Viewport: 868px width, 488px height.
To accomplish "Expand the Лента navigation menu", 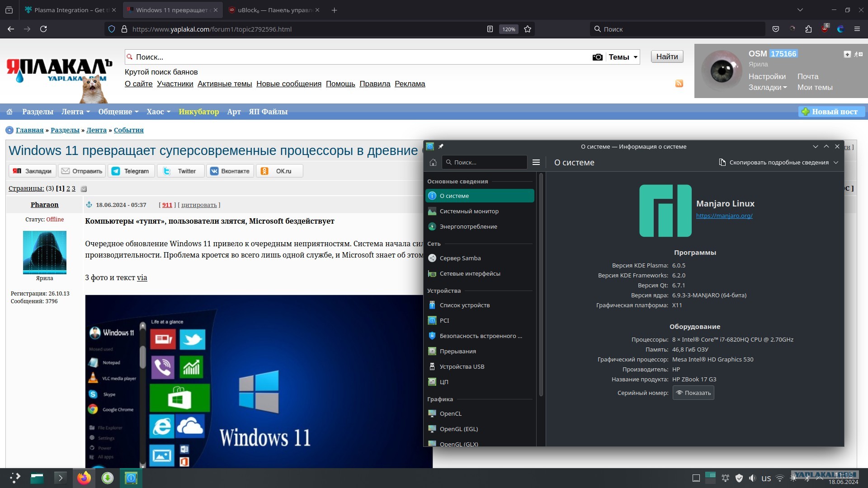I will (x=75, y=112).
